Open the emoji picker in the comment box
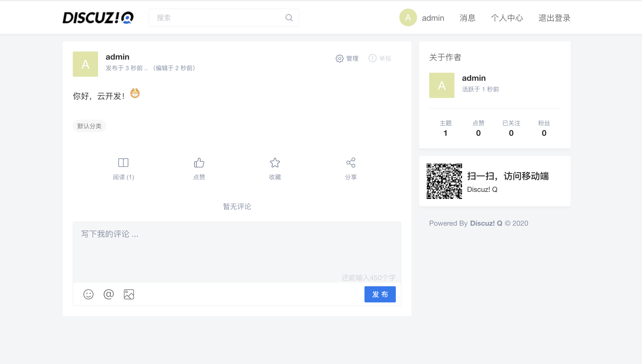Screen dimensions: 642x364 coord(88,294)
